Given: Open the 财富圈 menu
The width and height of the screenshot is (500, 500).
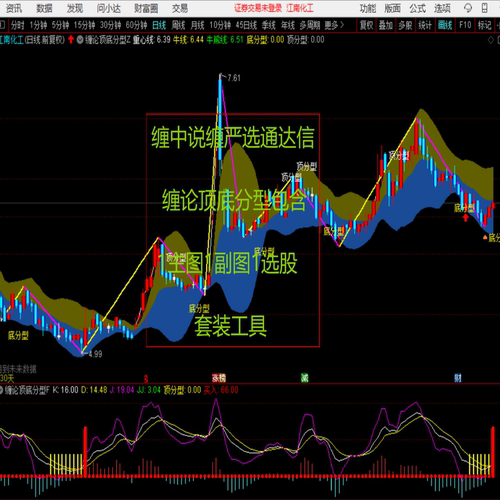Looking at the screenshot, I should click(x=146, y=8).
